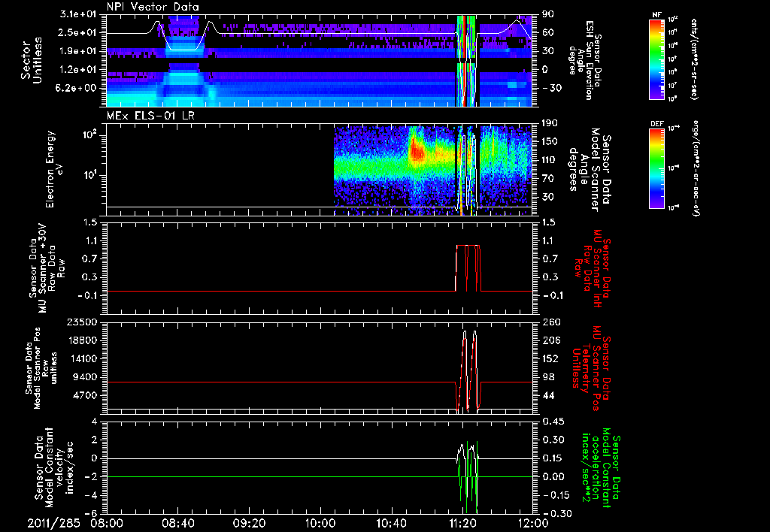Click the 09:20 time axis label
770x532 pixels.
point(249,523)
